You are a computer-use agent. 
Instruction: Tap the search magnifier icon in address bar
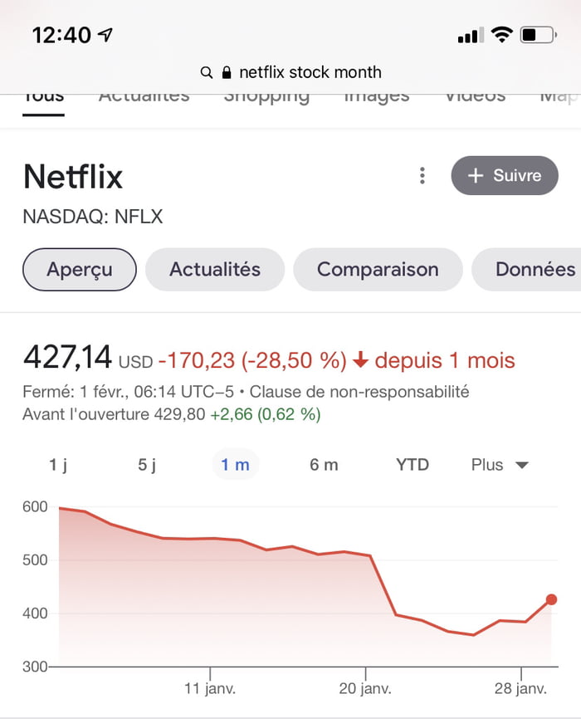[207, 73]
